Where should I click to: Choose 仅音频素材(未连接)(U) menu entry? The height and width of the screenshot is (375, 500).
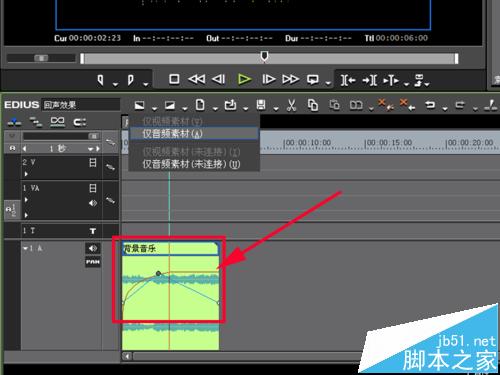(x=194, y=164)
